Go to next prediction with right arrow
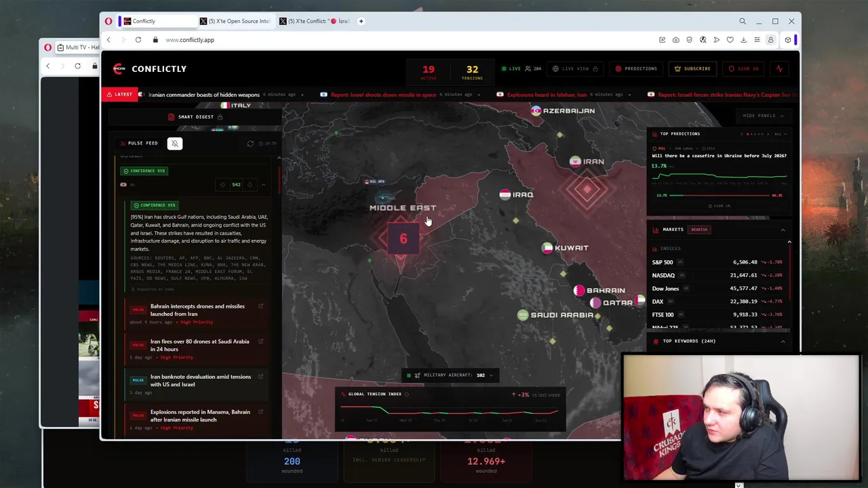The height and width of the screenshot is (488, 868). coord(770,134)
